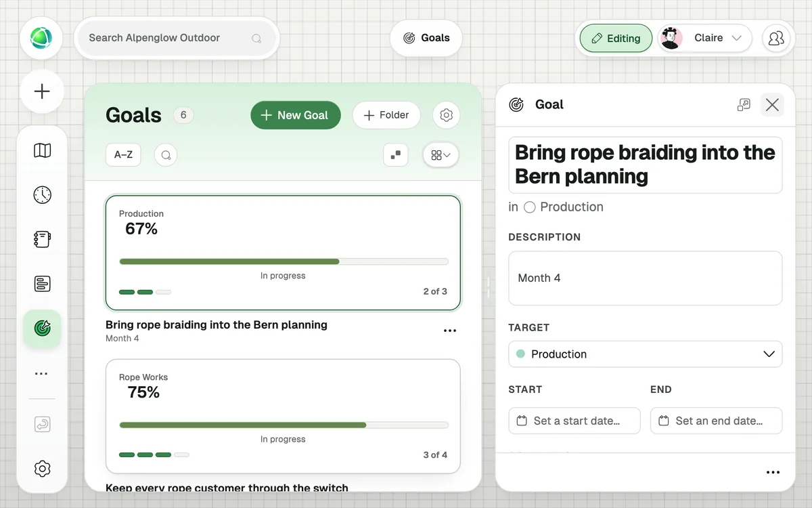Open the goal in separate window icon
The image size is (812, 508).
coord(744,104)
